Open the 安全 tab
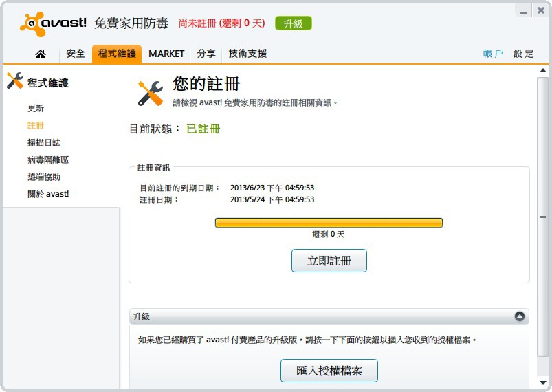Image resolution: width=552 pixels, height=392 pixels. pyautogui.click(x=76, y=54)
